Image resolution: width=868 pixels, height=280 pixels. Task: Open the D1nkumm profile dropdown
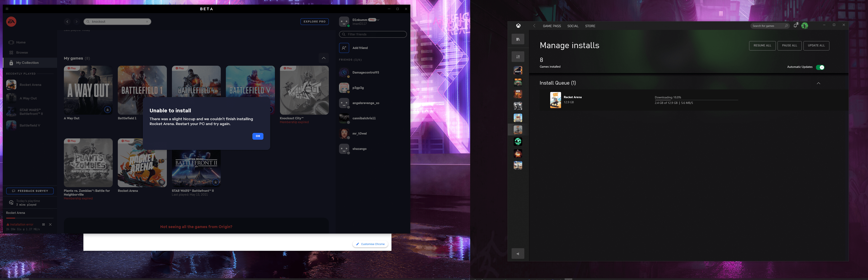click(x=378, y=20)
